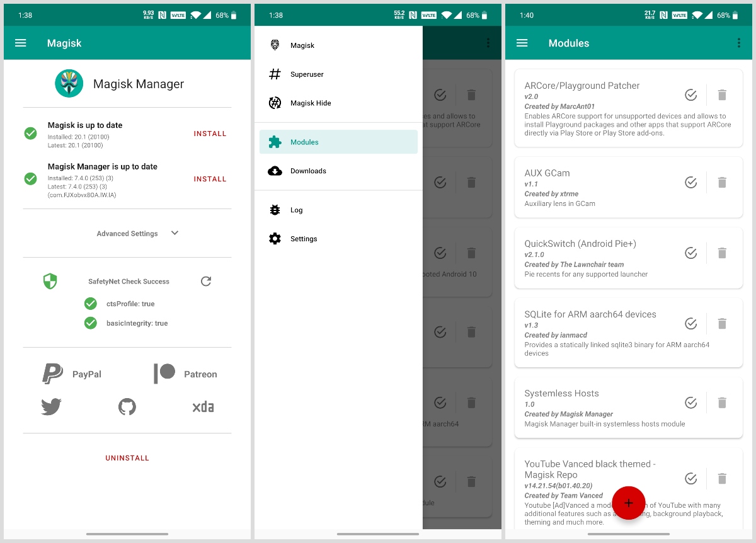Click the Downloads cloud icon in the drawer

tap(275, 171)
